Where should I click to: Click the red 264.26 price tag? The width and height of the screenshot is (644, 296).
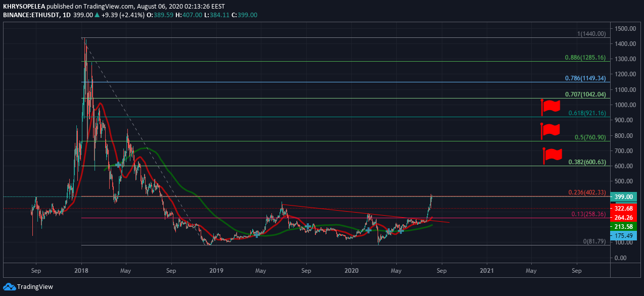[x=624, y=218]
